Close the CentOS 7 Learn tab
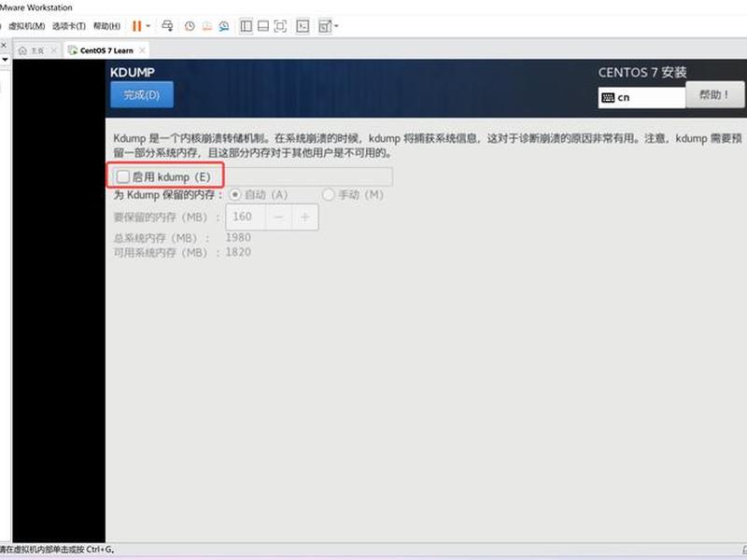The width and height of the screenshot is (747, 560). [142, 50]
